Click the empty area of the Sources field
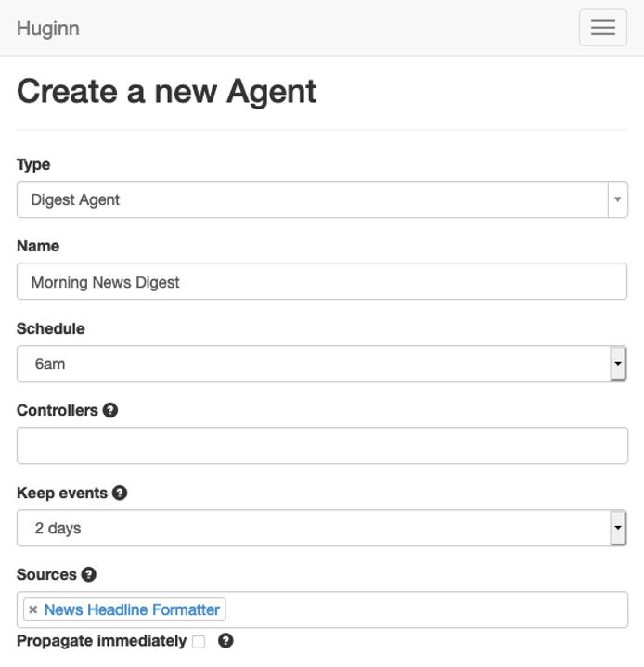Image resolution: width=644 pixels, height=667 pixels. tap(427, 609)
